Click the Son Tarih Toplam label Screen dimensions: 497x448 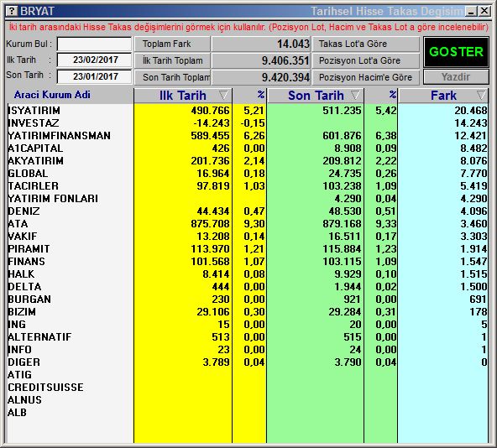pos(172,77)
